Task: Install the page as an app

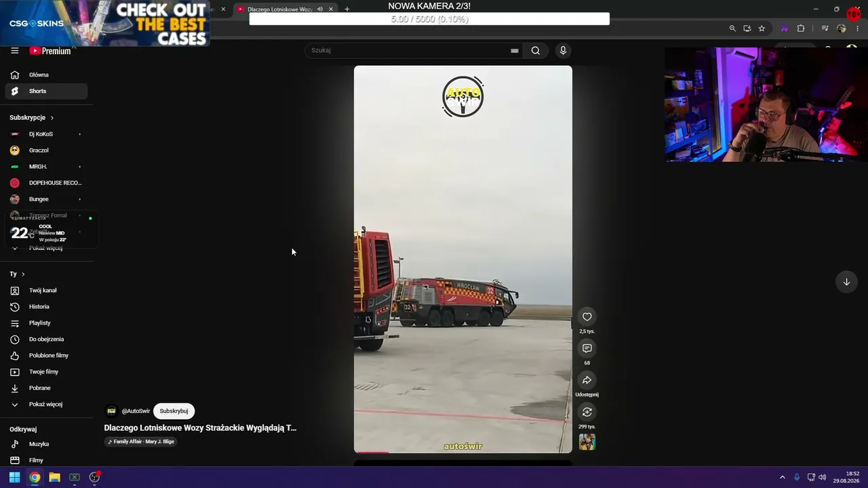Action: (x=747, y=28)
